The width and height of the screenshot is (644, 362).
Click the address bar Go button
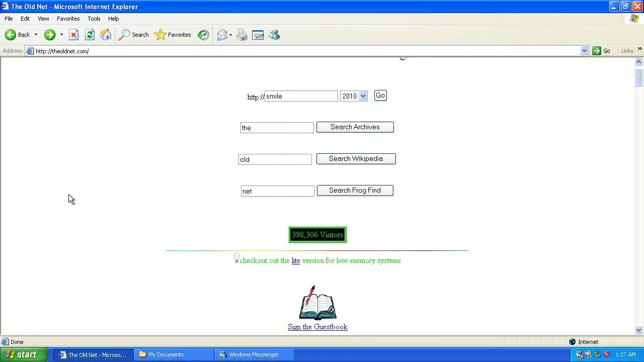(602, 51)
